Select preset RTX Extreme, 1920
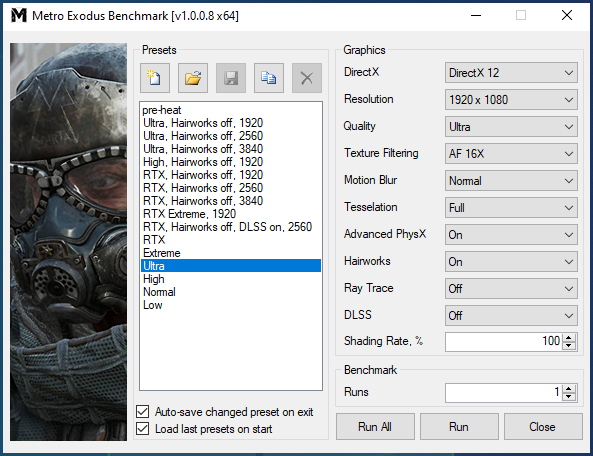593x456 pixels. (231, 214)
